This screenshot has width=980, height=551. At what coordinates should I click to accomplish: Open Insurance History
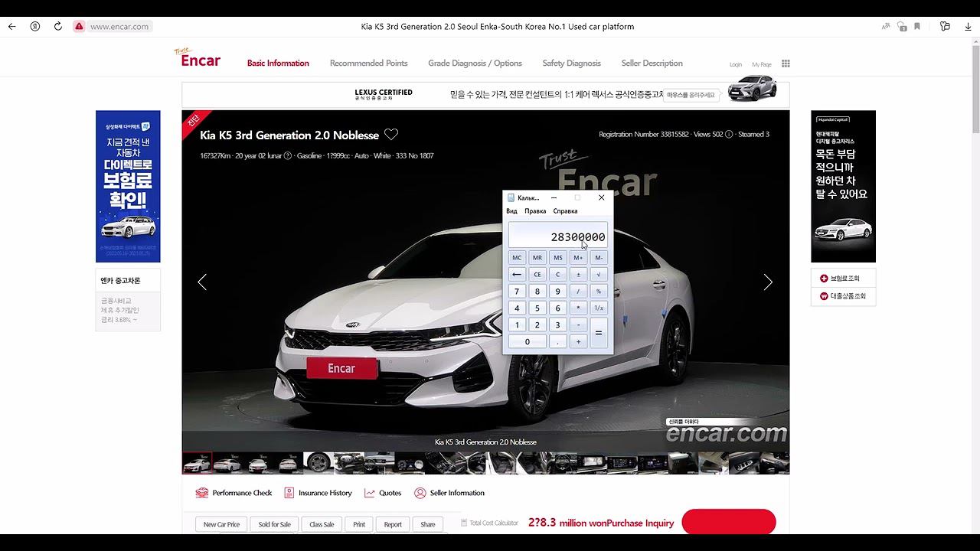(318, 493)
